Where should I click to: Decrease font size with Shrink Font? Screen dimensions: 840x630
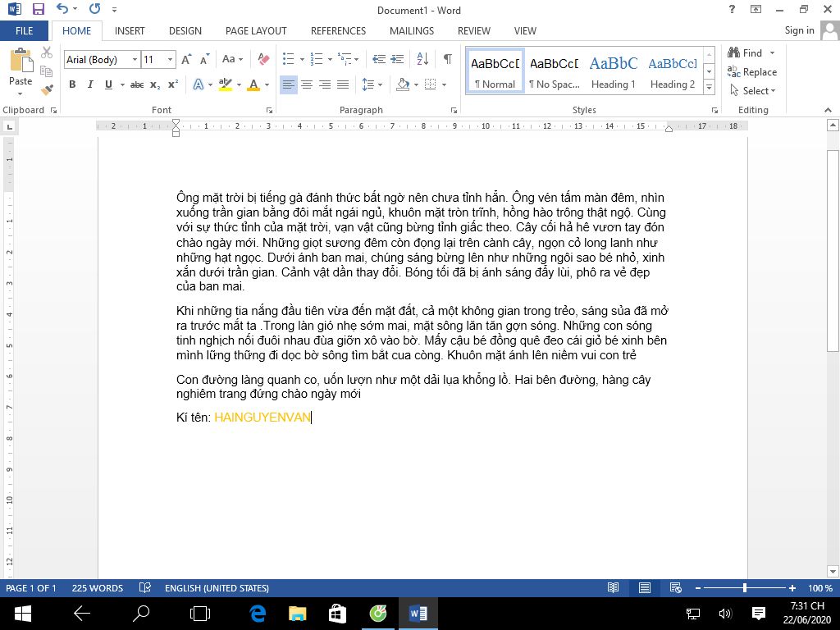(204, 59)
